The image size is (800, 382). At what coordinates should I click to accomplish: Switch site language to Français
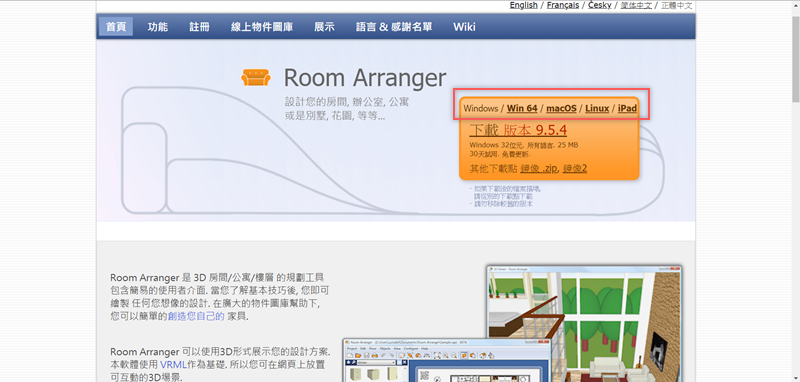tap(563, 5)
